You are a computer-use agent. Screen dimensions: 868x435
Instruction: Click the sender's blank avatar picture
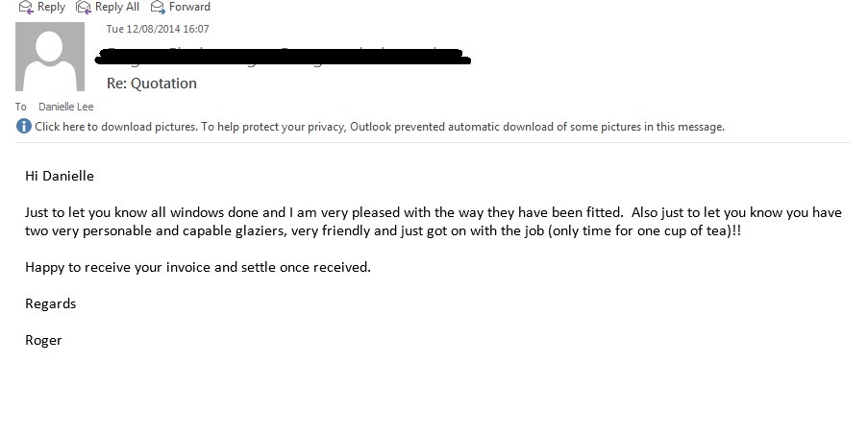click(x=50, y=57)
